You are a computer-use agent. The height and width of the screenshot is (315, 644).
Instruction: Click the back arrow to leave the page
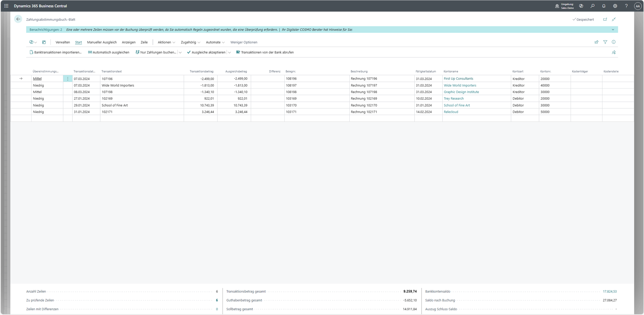pyautogui.click(x=18, y=19)
